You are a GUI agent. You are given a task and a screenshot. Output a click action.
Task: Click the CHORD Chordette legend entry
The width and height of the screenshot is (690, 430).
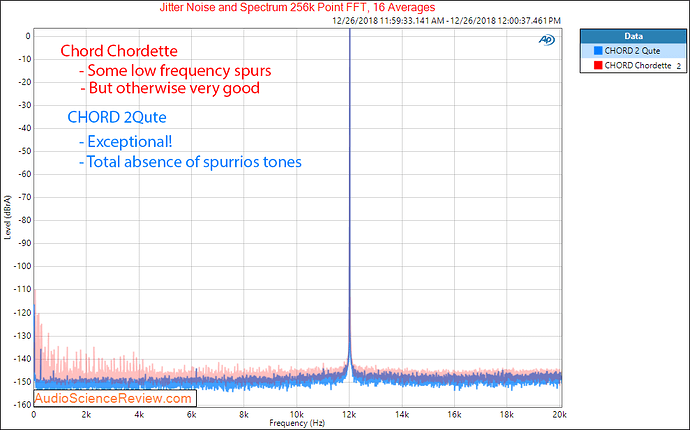(x=633, y=65)
